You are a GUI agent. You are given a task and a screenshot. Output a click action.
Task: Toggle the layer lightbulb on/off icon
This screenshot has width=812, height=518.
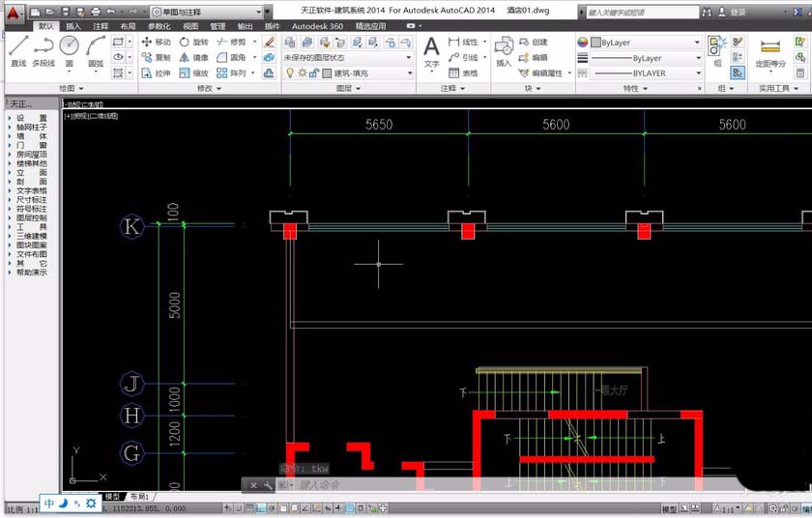289,73
